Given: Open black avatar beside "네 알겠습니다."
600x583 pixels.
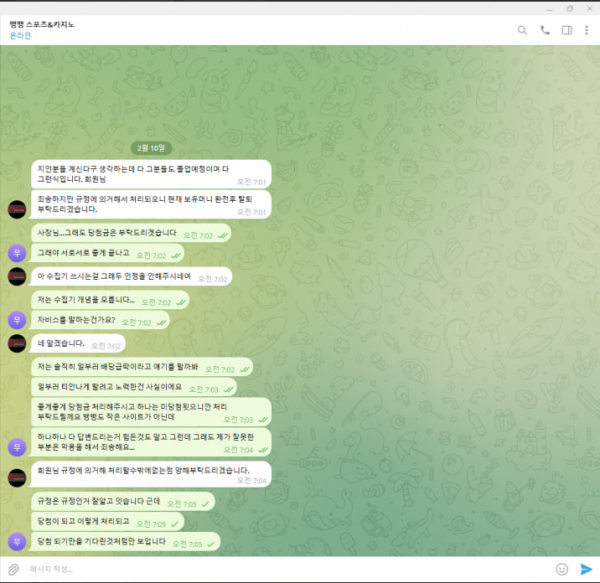Looking at the screenshot, I should (x=17, y=344).
